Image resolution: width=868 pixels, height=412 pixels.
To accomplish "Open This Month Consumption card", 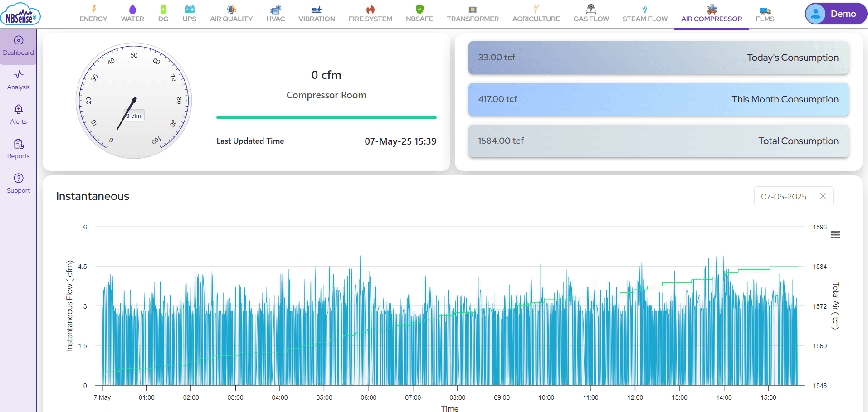I will tap(658, 99).
